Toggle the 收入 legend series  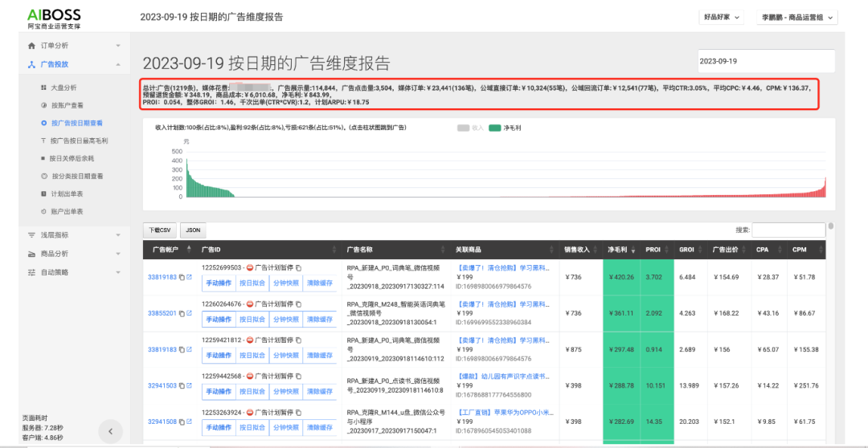pos(471,128)
